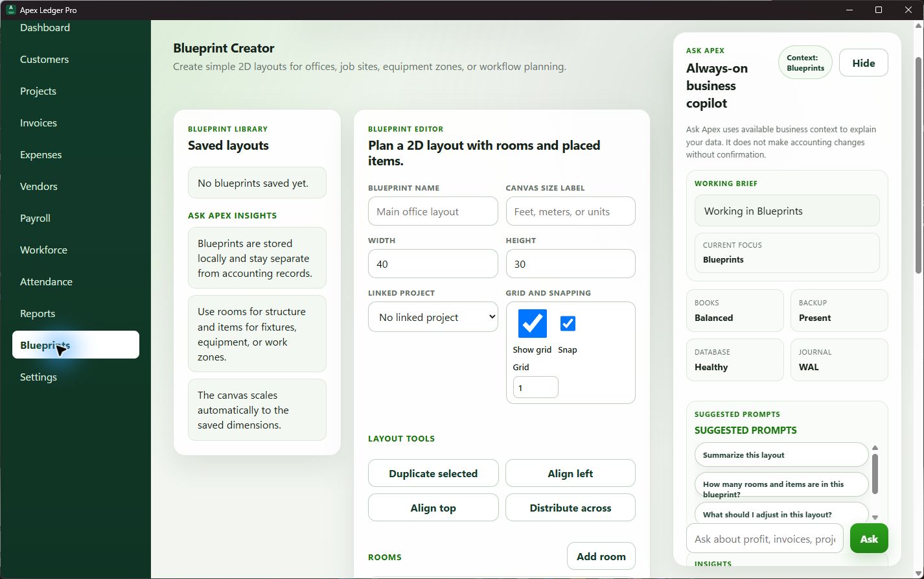The width and height of the screenshot is (924, 579).
Task: Click the Add room button
Action: 601,556
